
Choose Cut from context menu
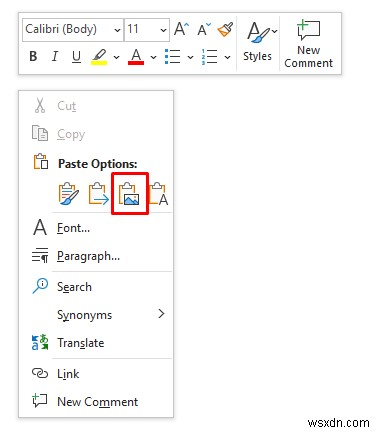point(96,106)
